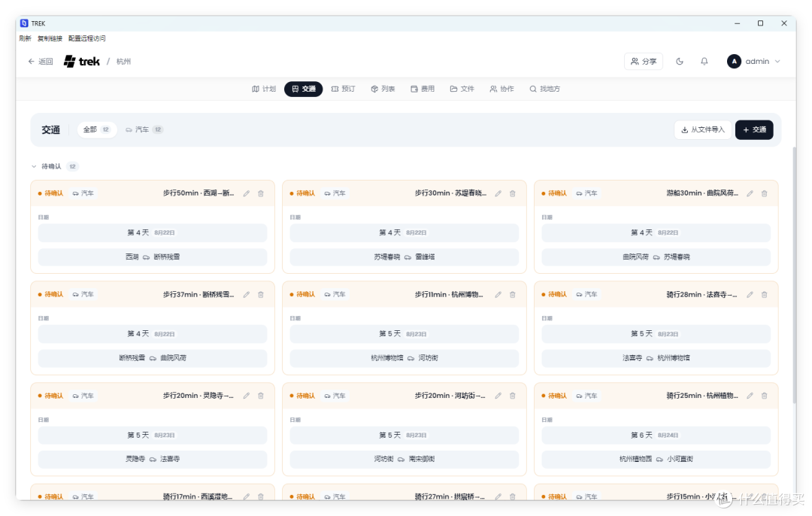
Task: Click 第6天 8月24日 date row
Action: click(656, 436)
